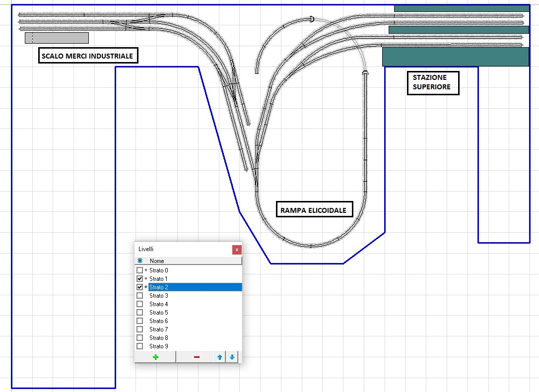
Task: Click the green plus add layer button
Action: (x=155, y=357)
